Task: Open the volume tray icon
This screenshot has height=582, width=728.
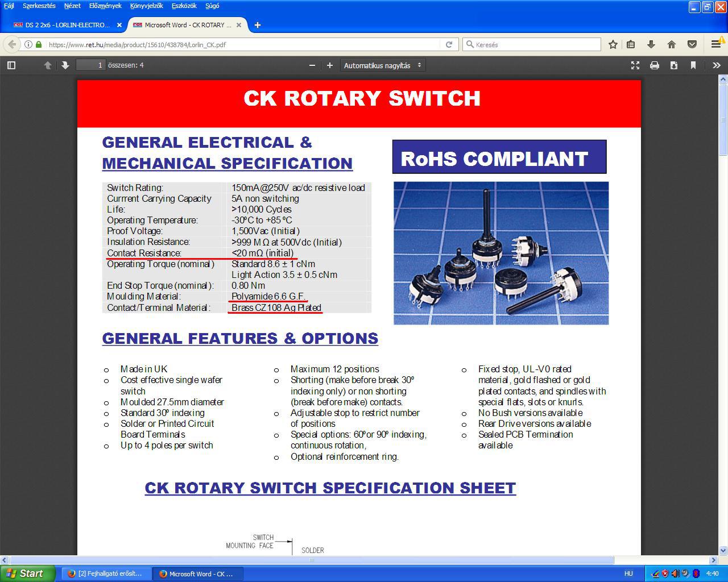Action: 675,573
